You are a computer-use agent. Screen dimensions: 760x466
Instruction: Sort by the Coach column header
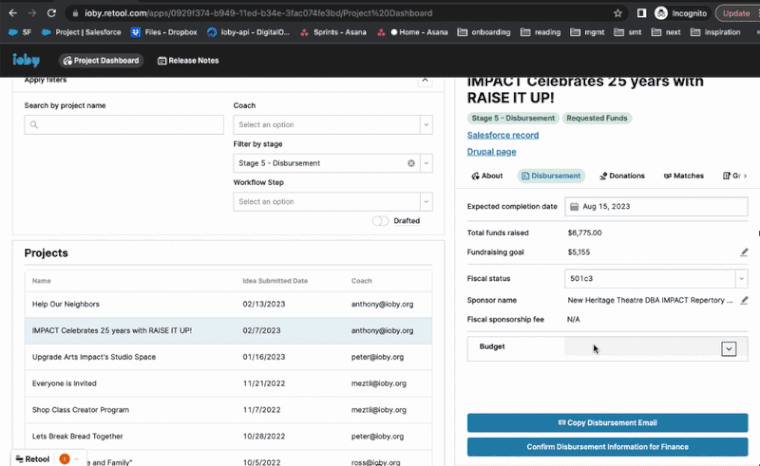click(362, 281)
